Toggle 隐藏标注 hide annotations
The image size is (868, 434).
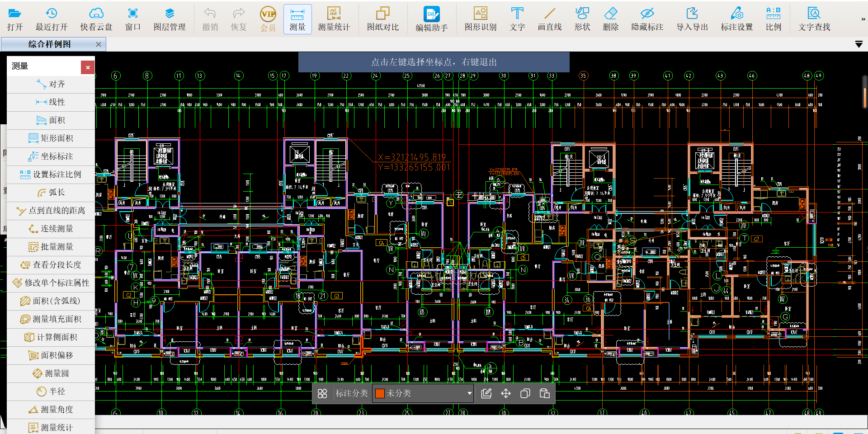tap(647, 19)
